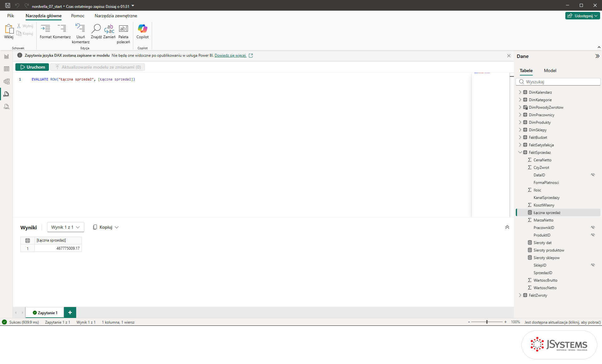The image size is (602, 364).
Task: Click the zoom in plus button
Action: pyautogui.click(x=505, y=322)
